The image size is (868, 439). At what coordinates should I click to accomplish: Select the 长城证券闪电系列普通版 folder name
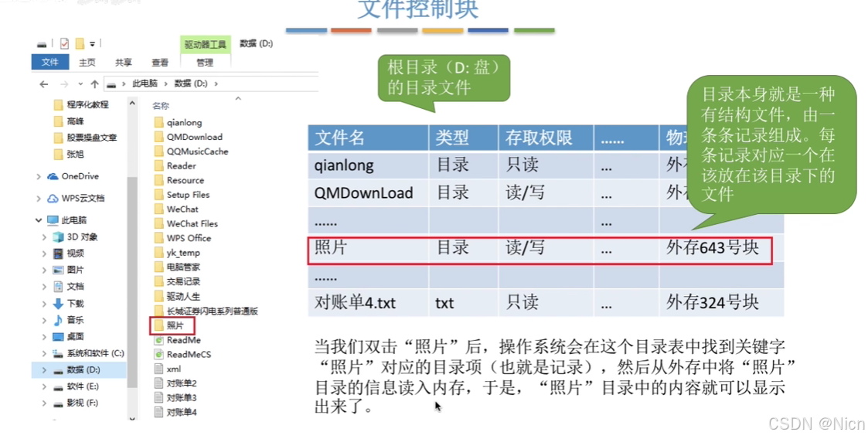212,311
